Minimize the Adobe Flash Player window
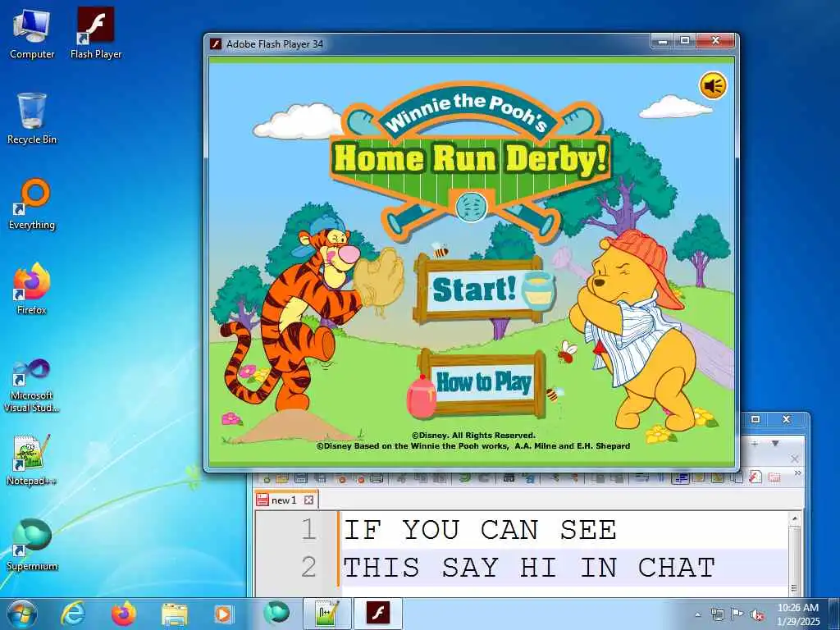The image size is (840, 630). (663, 41)
